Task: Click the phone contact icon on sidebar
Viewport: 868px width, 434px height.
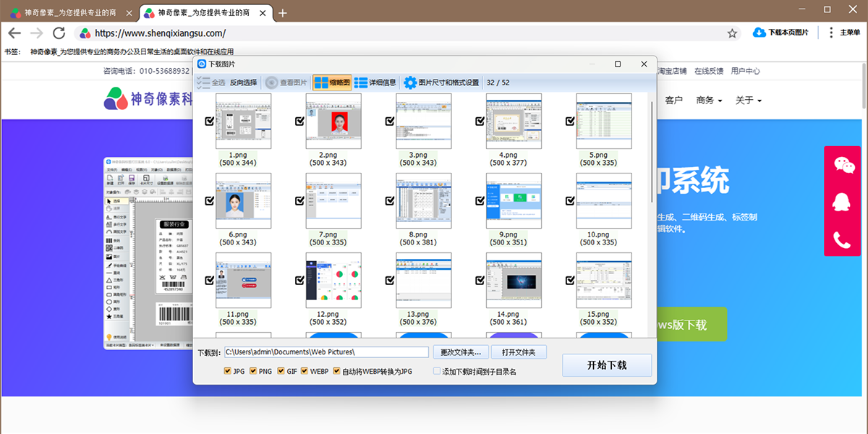Action: click(843, 239)
